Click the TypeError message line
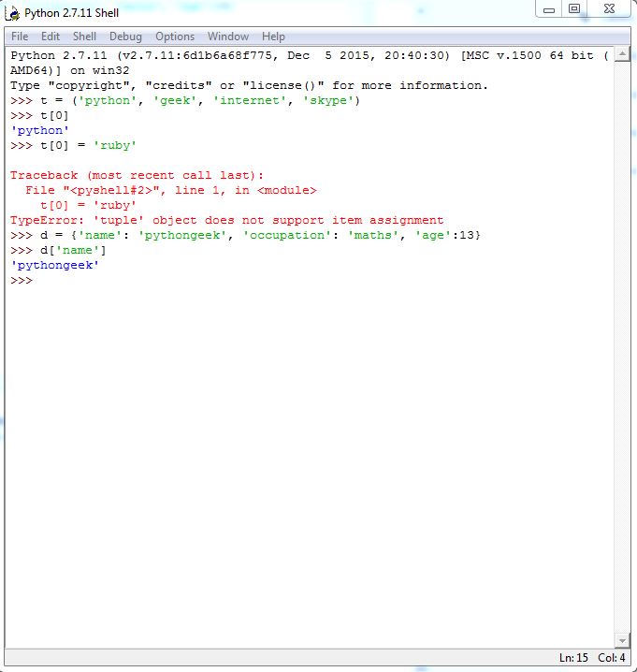Viewport: 637px width, 672px height. 227,220
